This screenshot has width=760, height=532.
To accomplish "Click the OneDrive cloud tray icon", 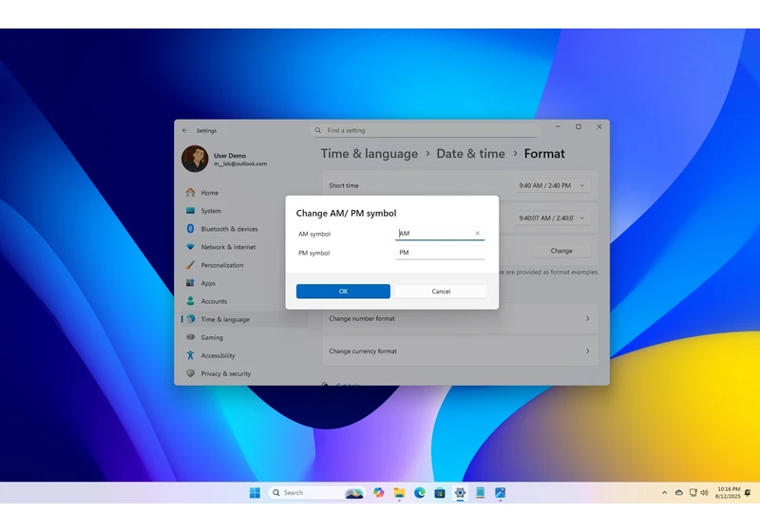I will tap(679, 493).
